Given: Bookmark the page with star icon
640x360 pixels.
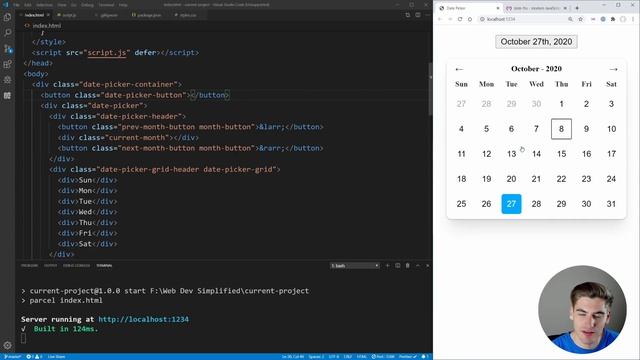Looking at the screenshot, I should 580,19.
